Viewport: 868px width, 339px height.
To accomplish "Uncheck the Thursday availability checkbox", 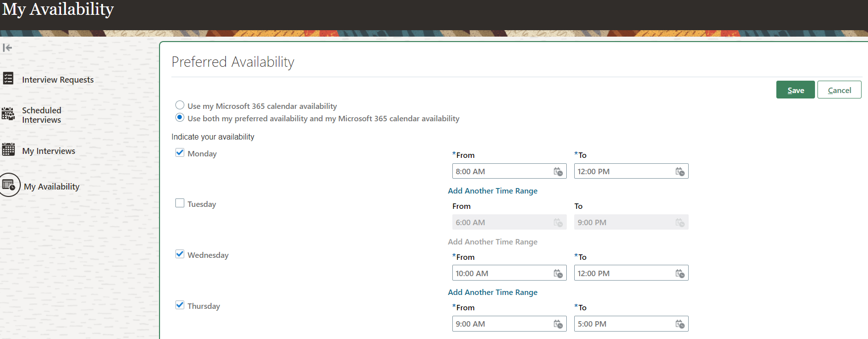I will (180, 305).
